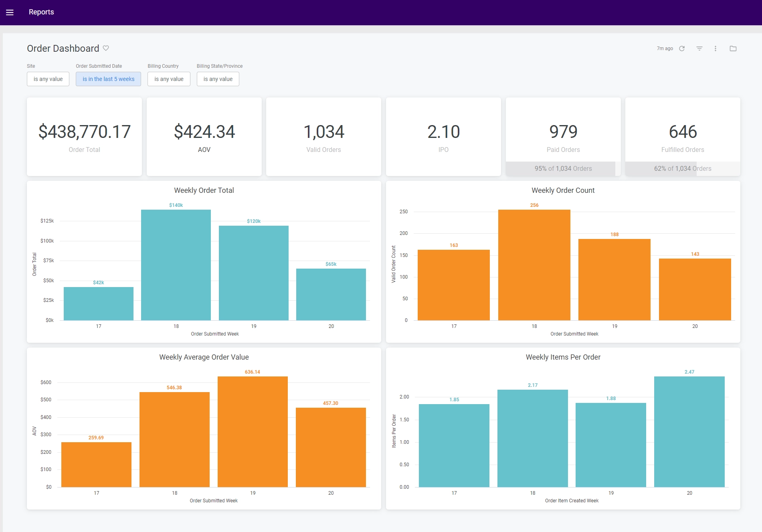Click the Order Dashboard title
Screen dimensions: 762x532
(63, 48)
